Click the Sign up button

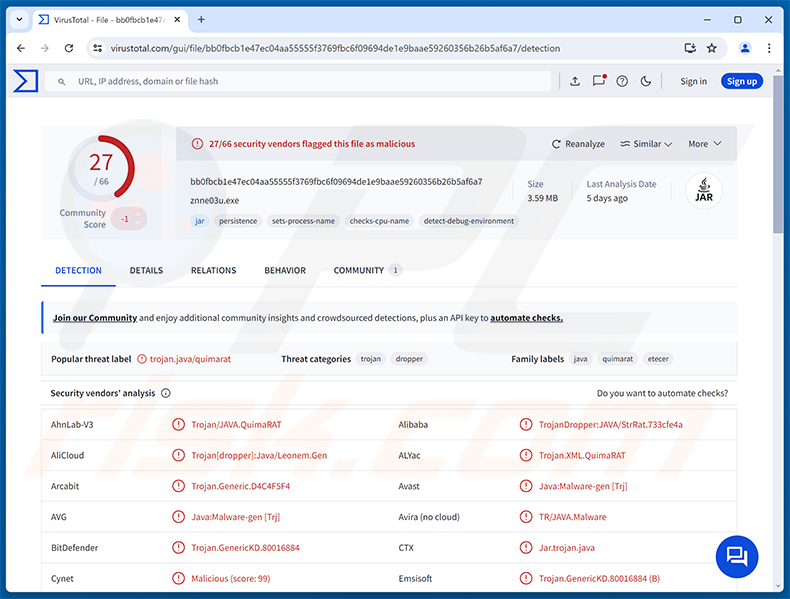(742, 82)
